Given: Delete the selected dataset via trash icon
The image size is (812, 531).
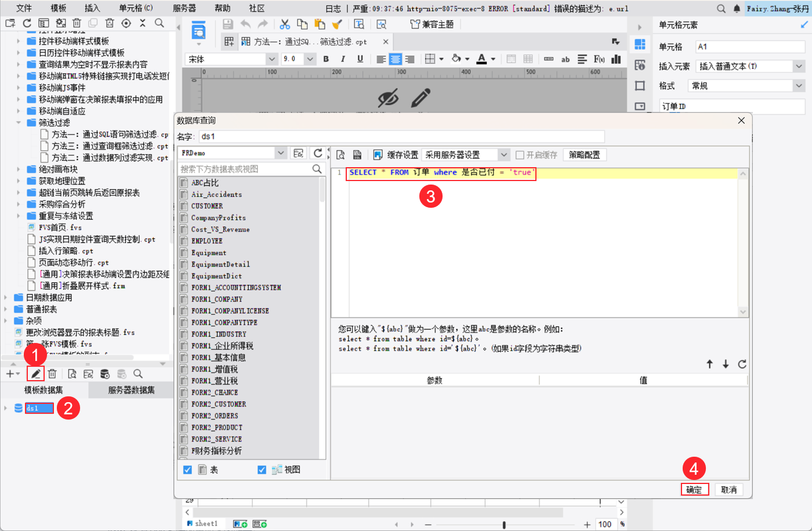Looking at the screenshot, I should 52,374.
